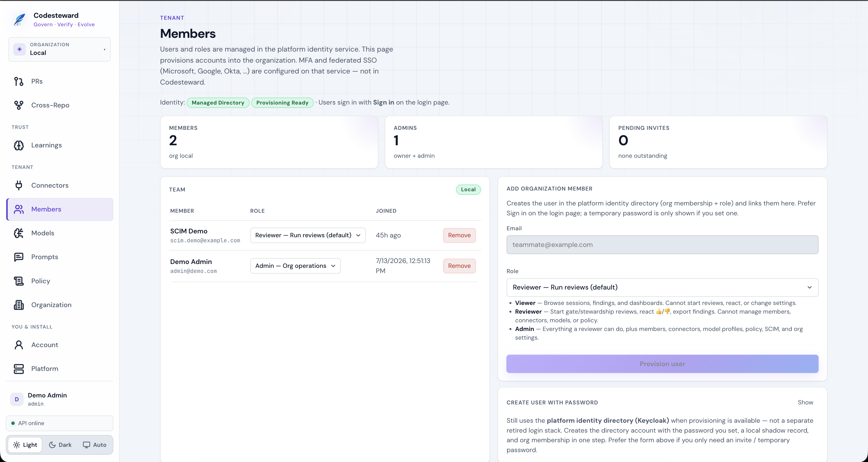Show the Create User With Password section
The image size is (868, 462).
(x=805, y=403)
